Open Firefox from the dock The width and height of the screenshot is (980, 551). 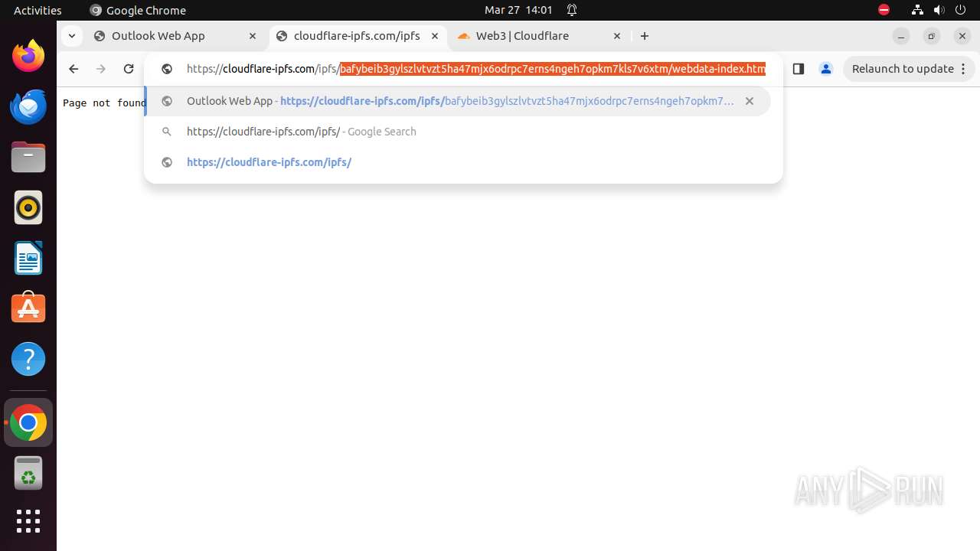[x=28, y=56]
